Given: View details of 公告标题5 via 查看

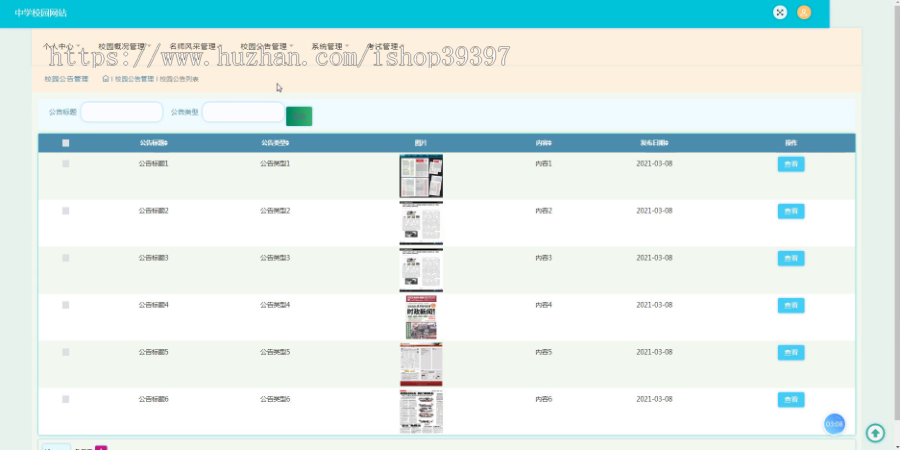Looking at the screenshot, I should (x=791, y=352).
